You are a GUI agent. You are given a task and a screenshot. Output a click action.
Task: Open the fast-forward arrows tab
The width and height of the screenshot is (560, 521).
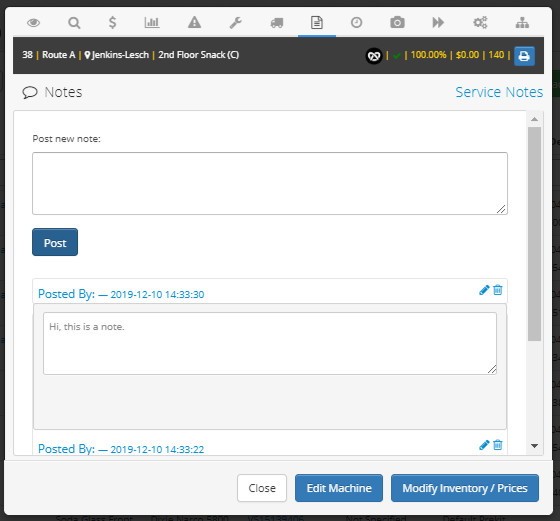(438, 22)
